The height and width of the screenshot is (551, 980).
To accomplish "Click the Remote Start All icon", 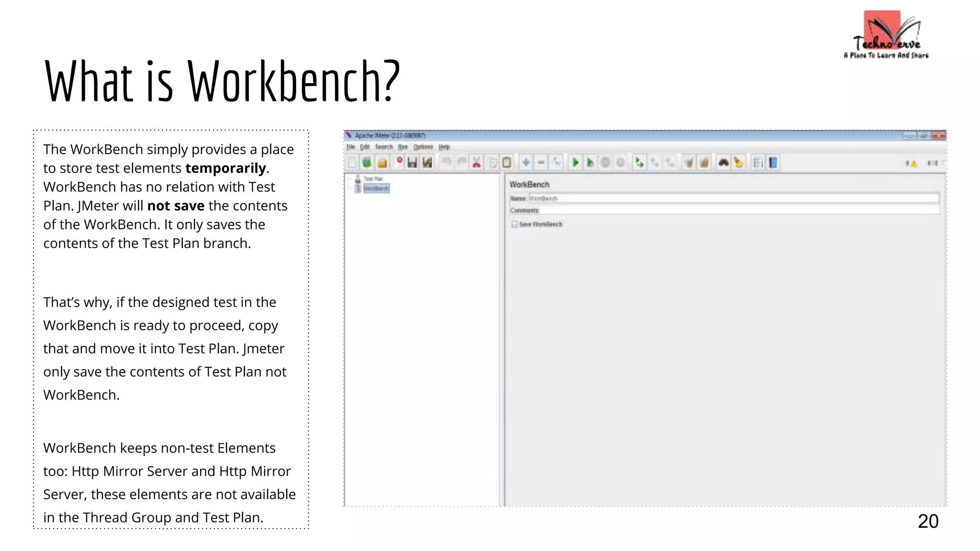I will [x=640, y=163].
